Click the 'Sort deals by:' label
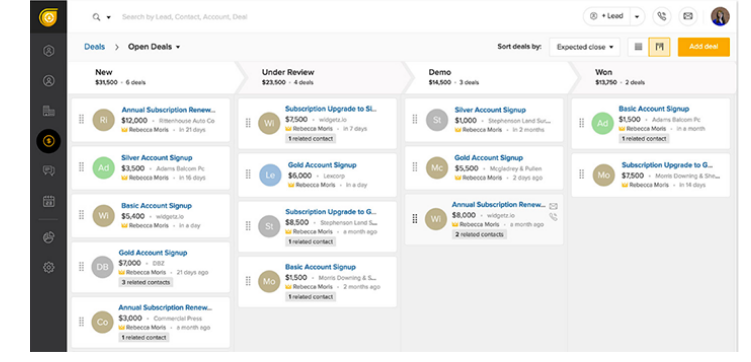Image resolution: width=751 pixels, height=362 pixels. 519,47
